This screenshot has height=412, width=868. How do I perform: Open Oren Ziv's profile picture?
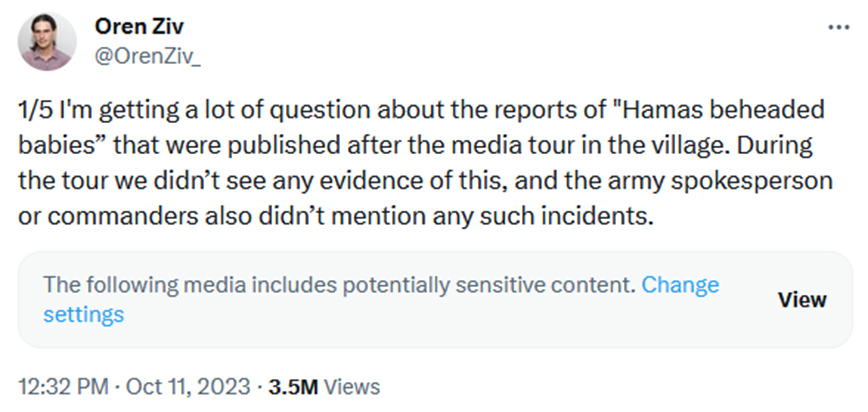[x=46, y=41]
